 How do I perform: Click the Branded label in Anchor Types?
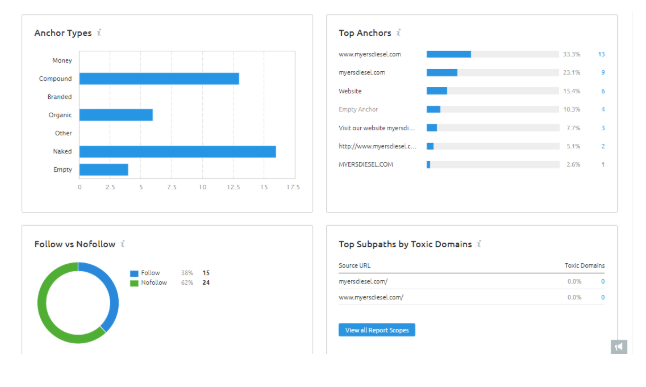pos(60,97)
